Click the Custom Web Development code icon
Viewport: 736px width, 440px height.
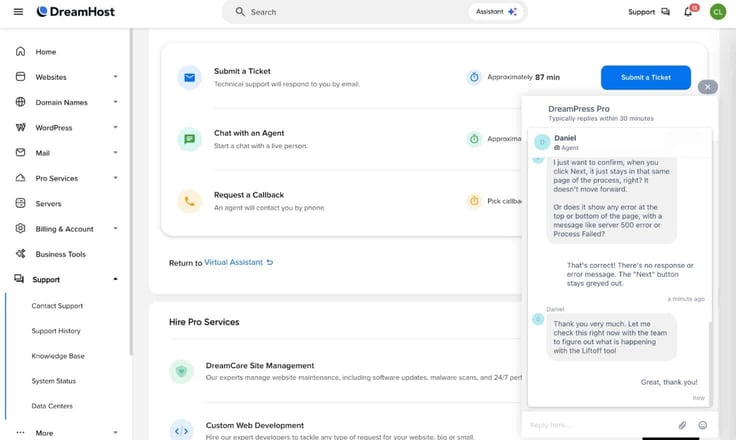[181, 431]
